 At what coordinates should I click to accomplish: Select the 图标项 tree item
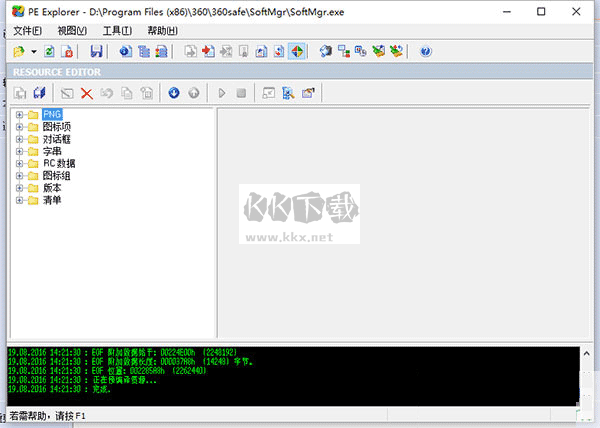click(57, 127)
